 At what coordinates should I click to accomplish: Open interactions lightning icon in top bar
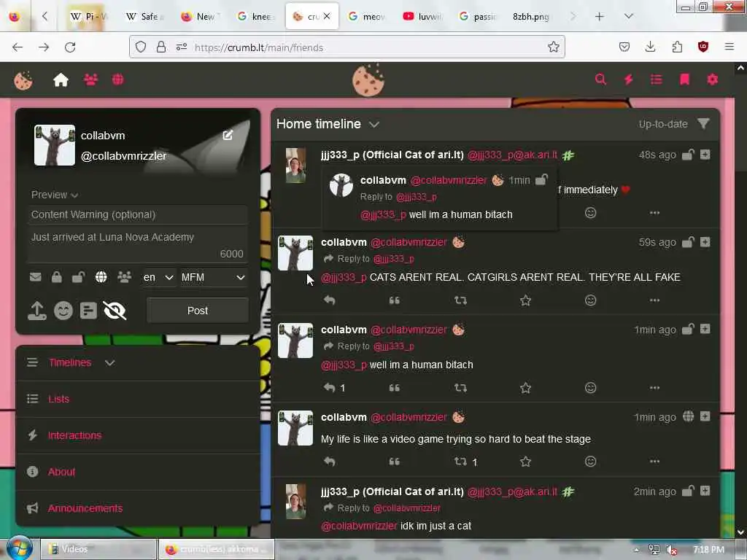(x=628, y=79)
